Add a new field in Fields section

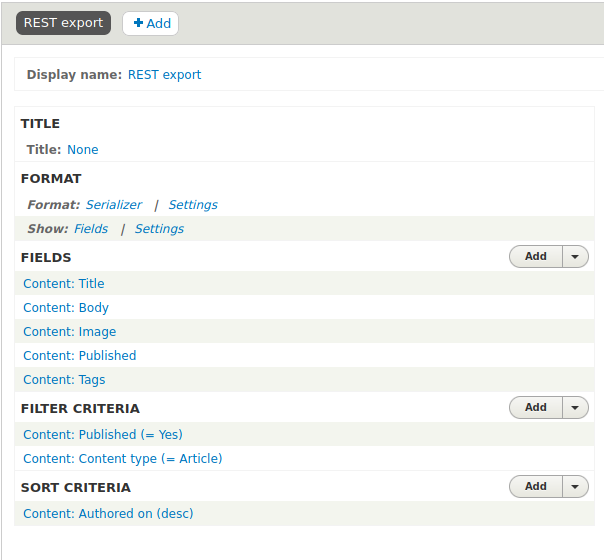[536, 257]
